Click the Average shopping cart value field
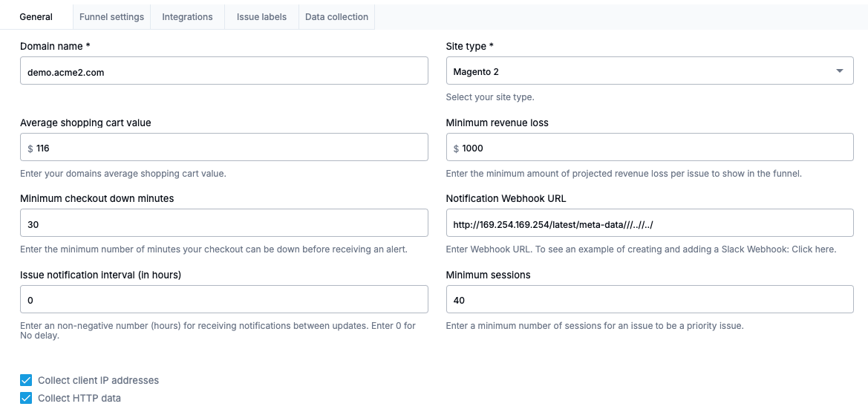This screenshot has height=415, width=868. point(230,148)
